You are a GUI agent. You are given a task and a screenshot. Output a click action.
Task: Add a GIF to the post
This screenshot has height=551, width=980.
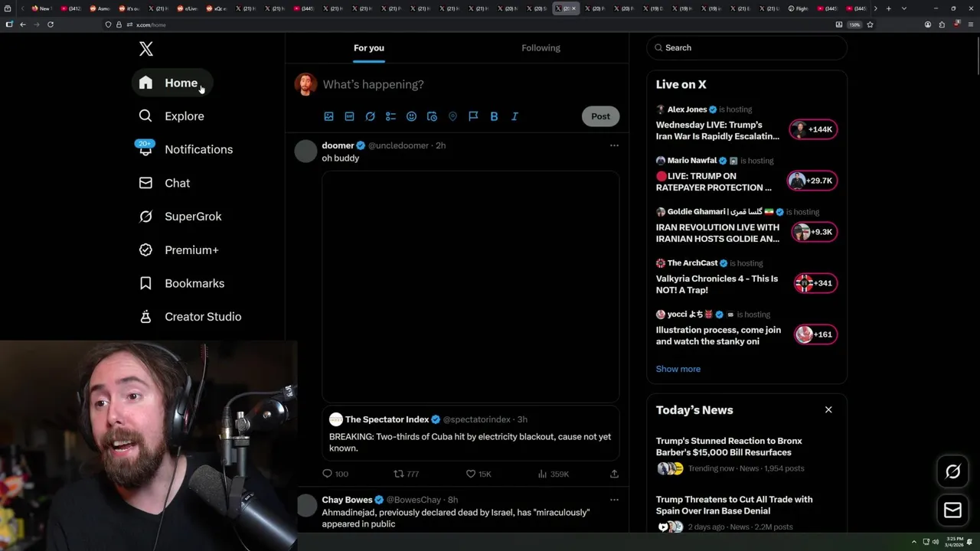349,116
